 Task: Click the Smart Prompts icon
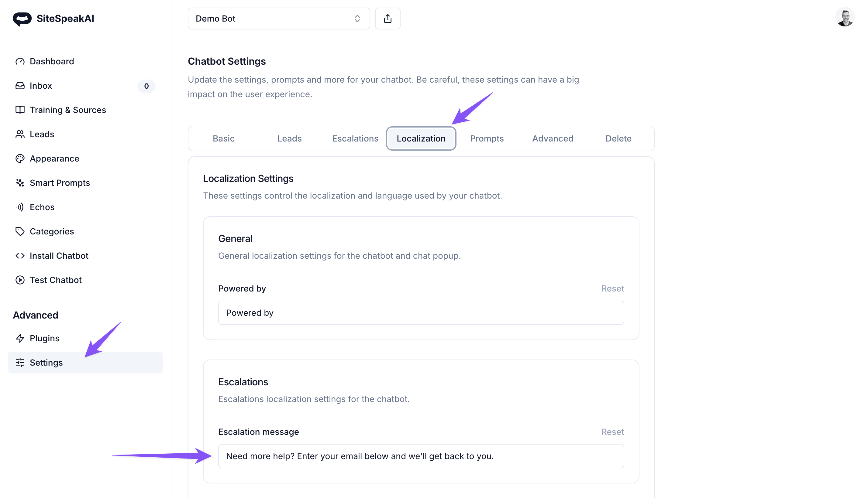pos(20,183)
